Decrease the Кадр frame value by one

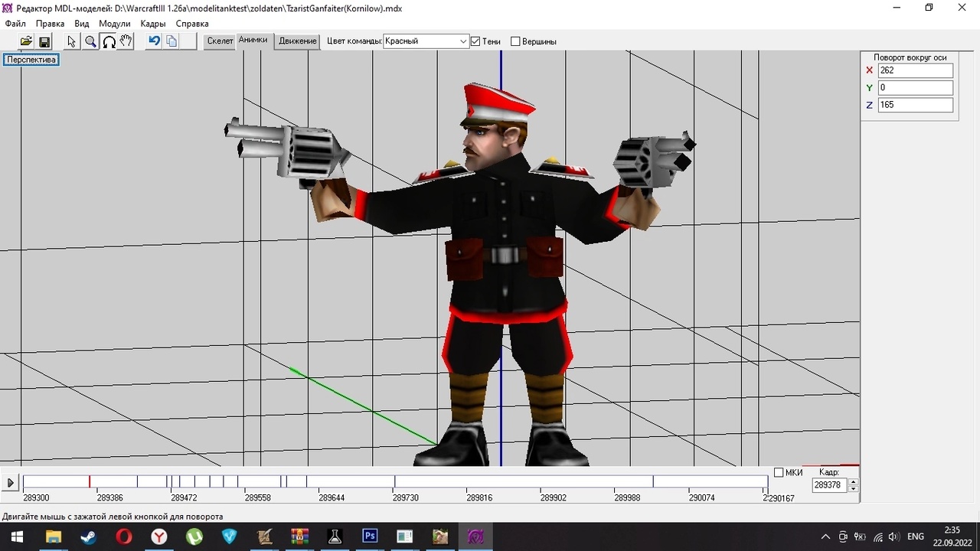[854, 489]
